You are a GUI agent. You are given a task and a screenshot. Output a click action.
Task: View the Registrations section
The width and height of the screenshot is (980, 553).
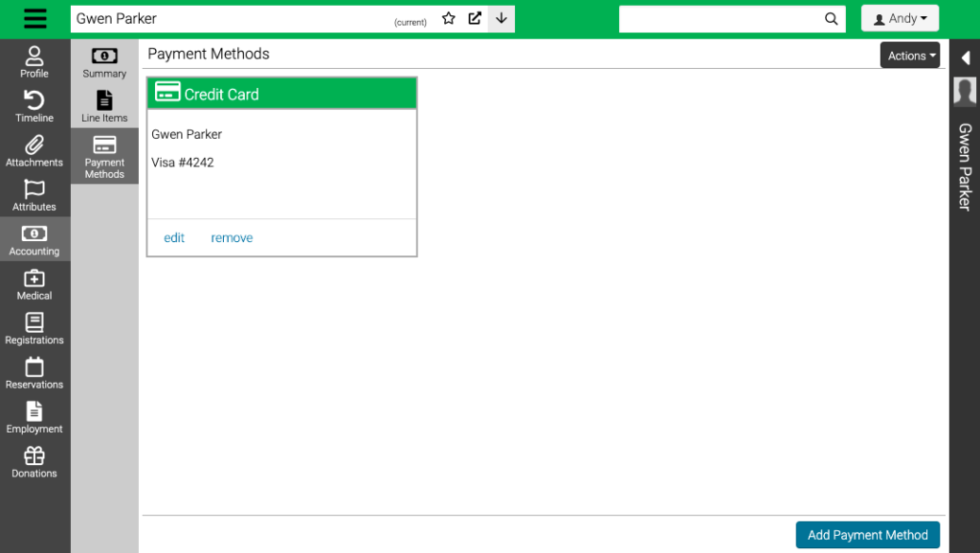pos(34,329)
